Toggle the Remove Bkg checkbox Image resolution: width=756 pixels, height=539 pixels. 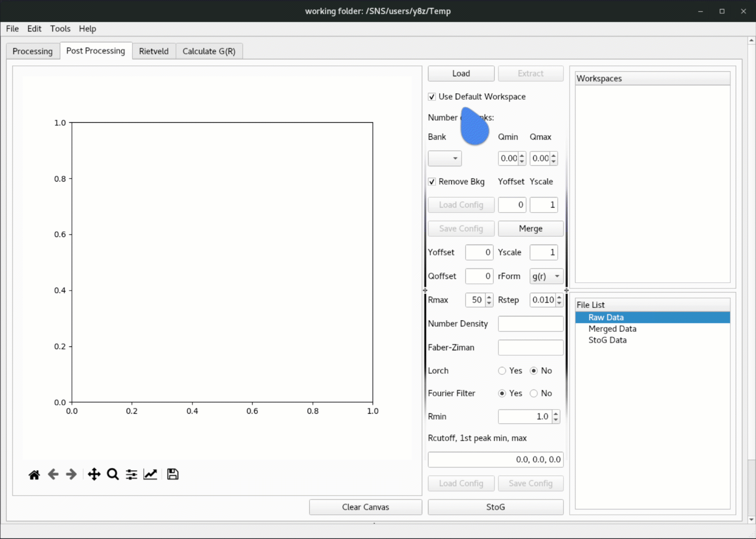click(432, 182)
